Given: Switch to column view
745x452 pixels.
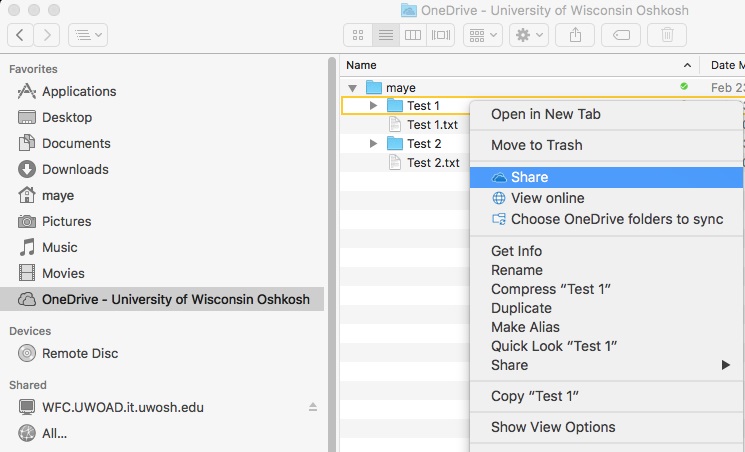Looking at the screenshot, I should pos(412,35).
